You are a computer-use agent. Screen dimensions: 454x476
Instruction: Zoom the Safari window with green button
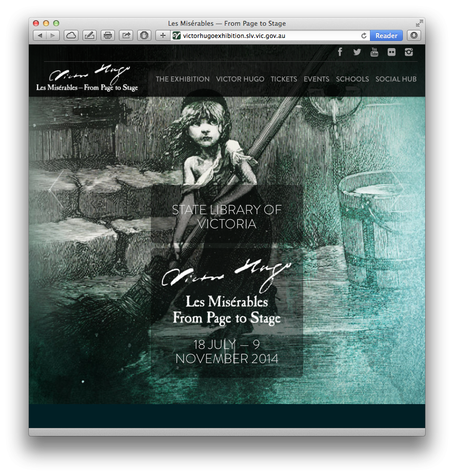point(56,23)
